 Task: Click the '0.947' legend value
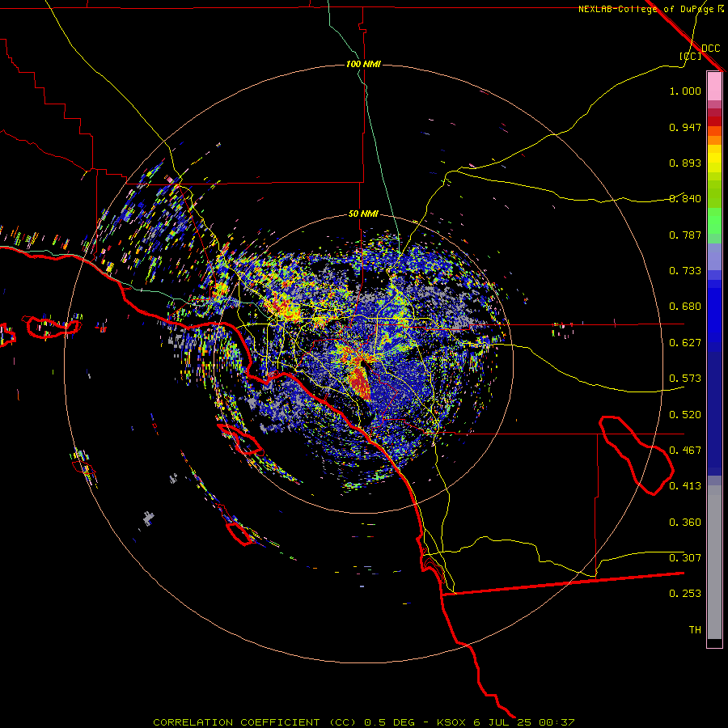[x=685, y=127]
